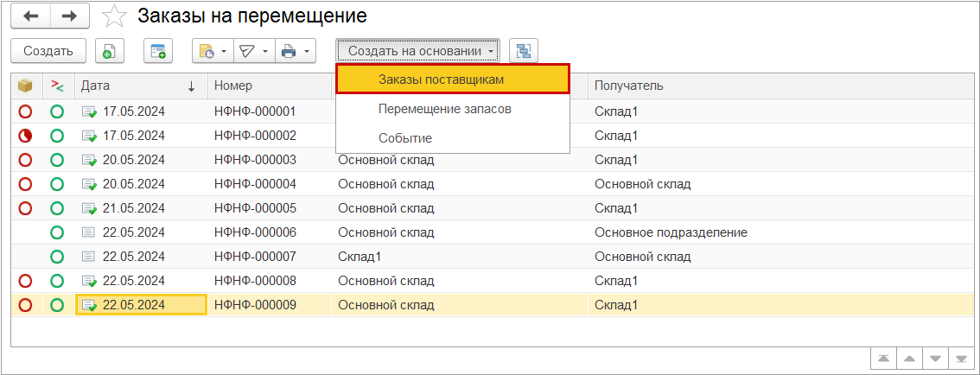The height and width of the screenshot is (375, 980).
Task: Sort by the Дата column header
Action: 138,86
